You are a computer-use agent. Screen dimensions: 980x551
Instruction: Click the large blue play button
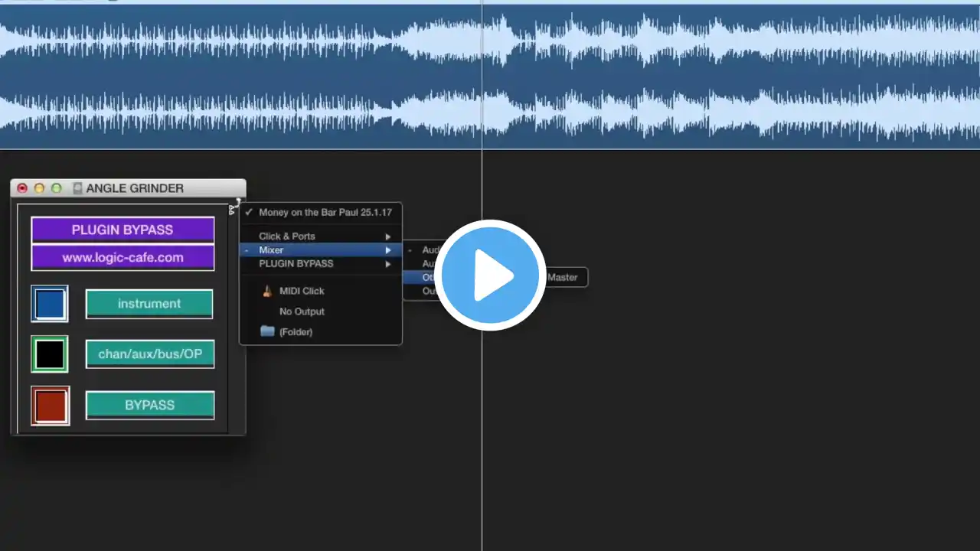pos(490,275)
